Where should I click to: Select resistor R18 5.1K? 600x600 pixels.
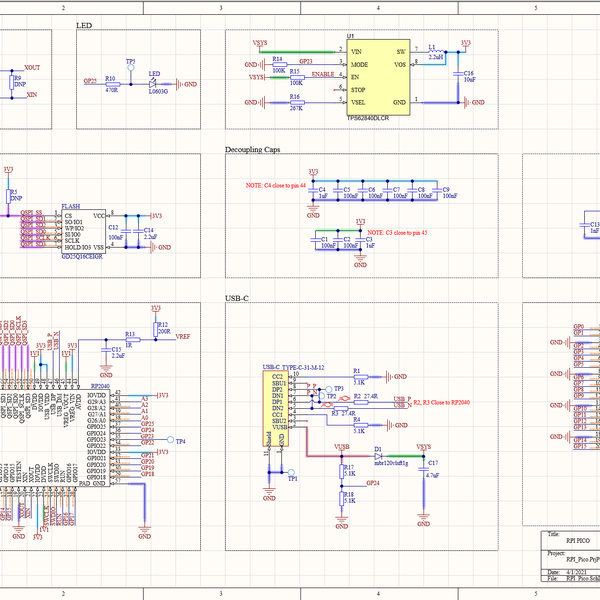[341, 499]
